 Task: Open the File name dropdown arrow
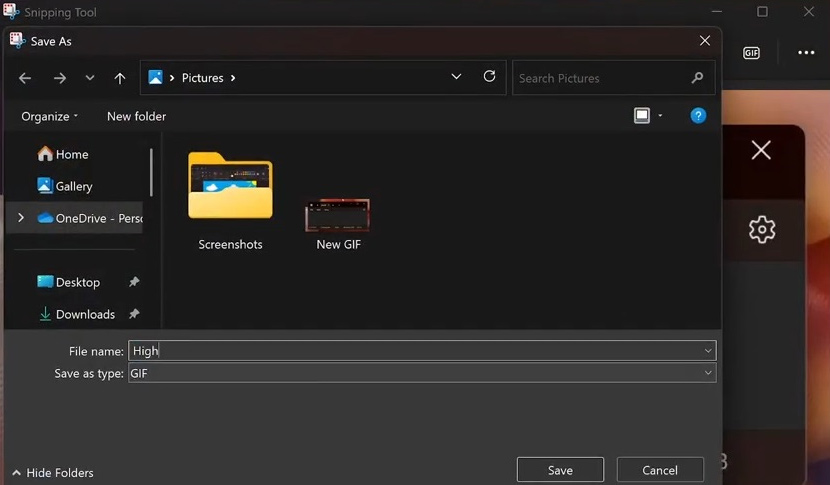click(708, 351)
